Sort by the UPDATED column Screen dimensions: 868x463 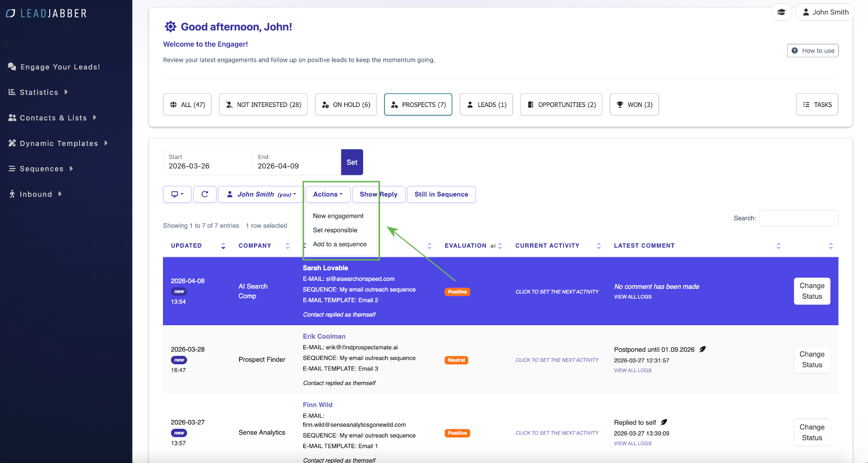coord(198,246)
